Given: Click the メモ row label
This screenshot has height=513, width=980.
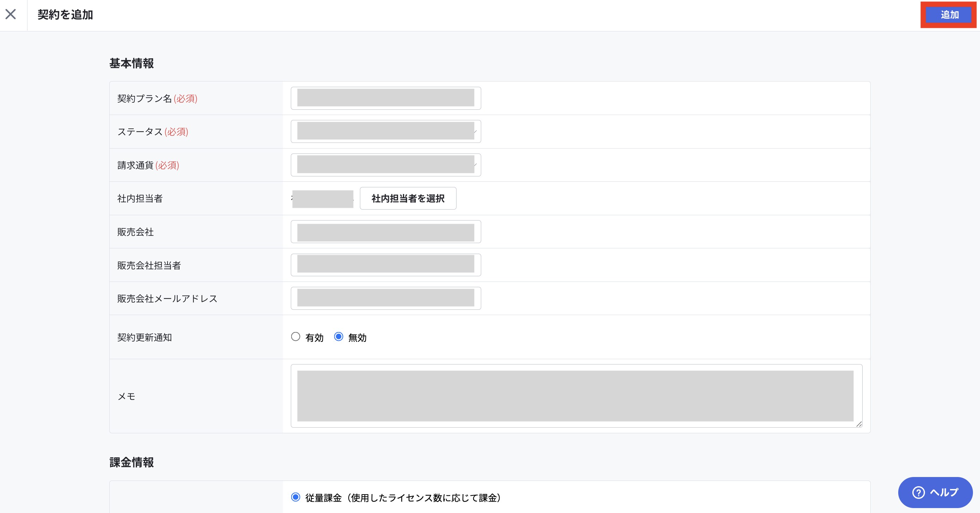Looking at the screenshot, I should (126, 397).
